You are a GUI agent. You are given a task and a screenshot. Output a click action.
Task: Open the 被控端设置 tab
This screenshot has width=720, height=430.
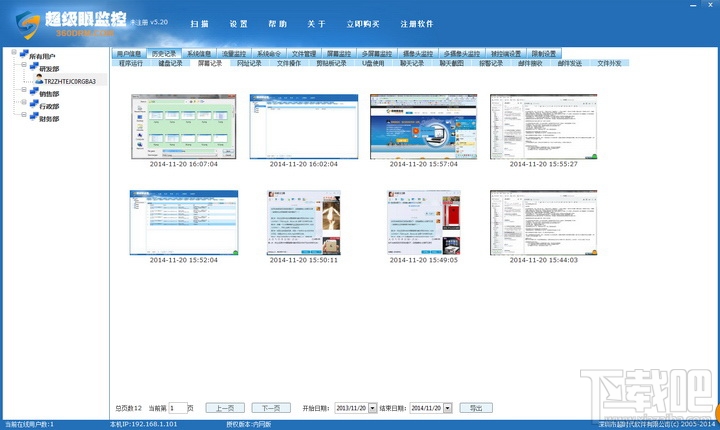(x=506, y=54)
